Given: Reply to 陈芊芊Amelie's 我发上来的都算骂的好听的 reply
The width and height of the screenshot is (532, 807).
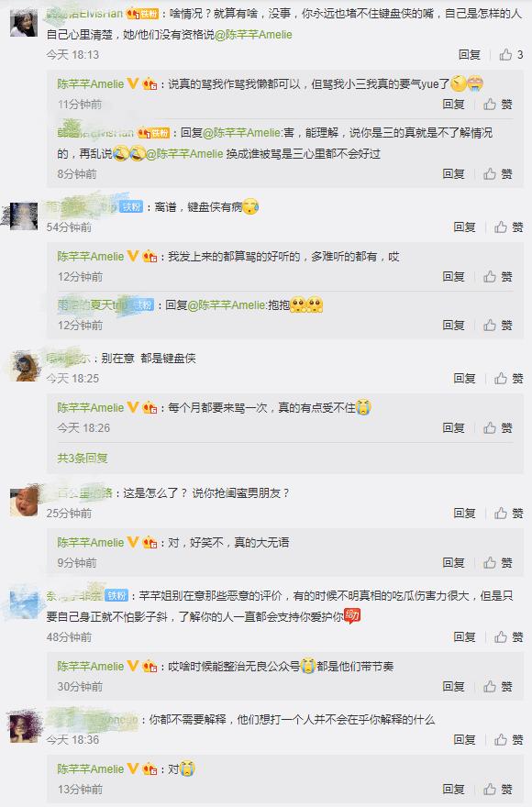Looking at the screenshot, I should [453, 276].
